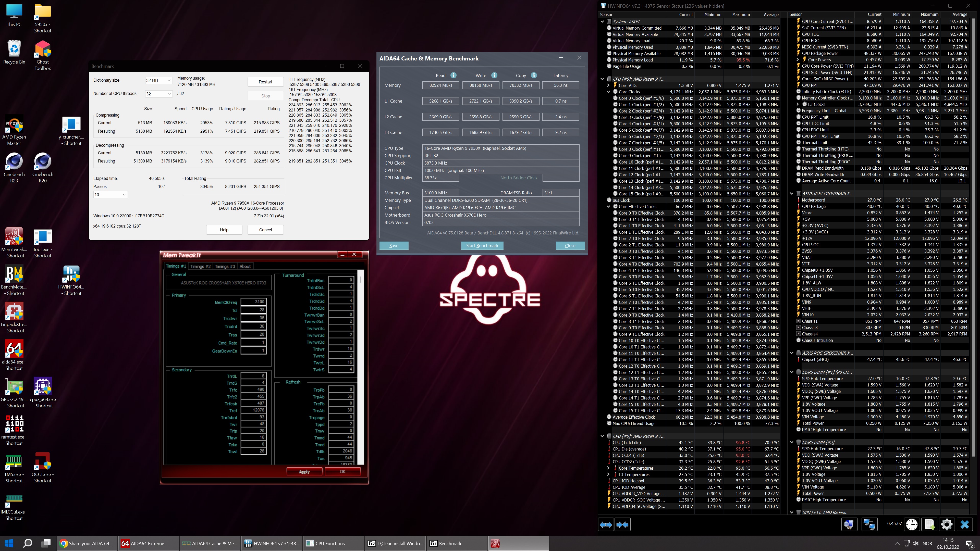
Task: Select the ramtest.exe shortcut desktop icon
Action: (x=14, y=430)
